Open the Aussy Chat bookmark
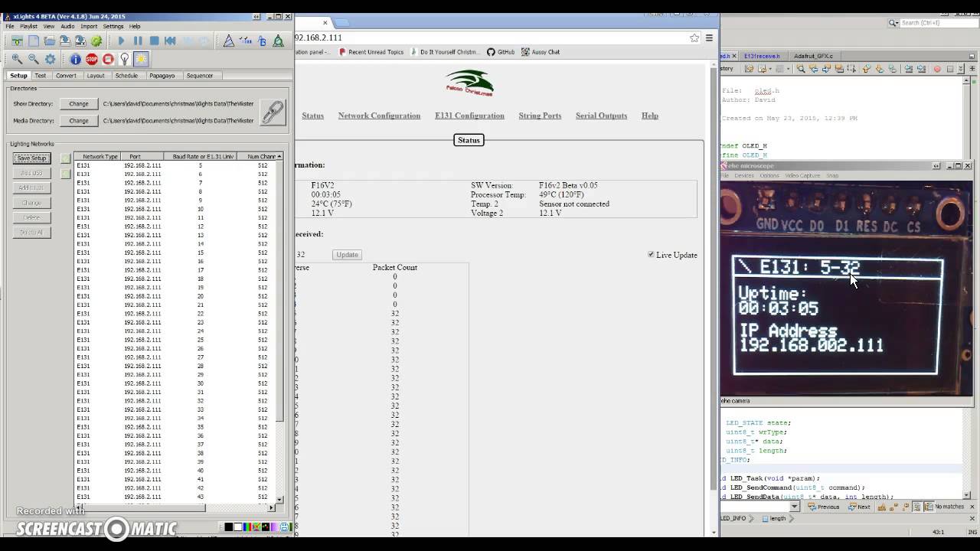The height and width of the screenshot is (551, 980). (x=541, y=52)
